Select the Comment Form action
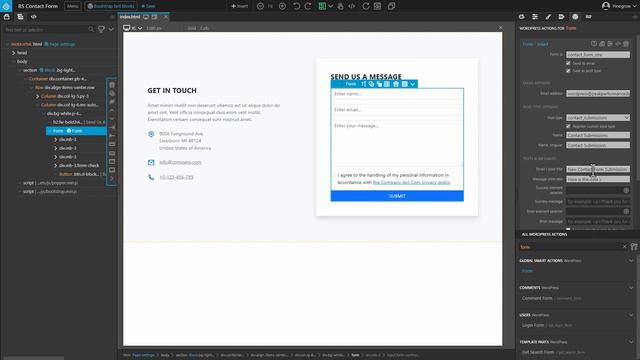 click(537, 298)
